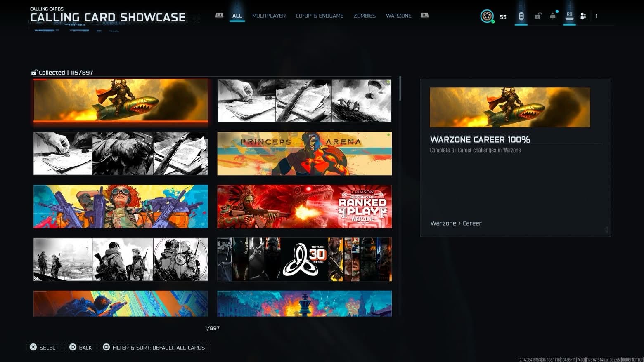Select the black-and-white parachute sketch calling card
Screen dimensions: 644x362
pyautogui.click(x=304, y=101)
